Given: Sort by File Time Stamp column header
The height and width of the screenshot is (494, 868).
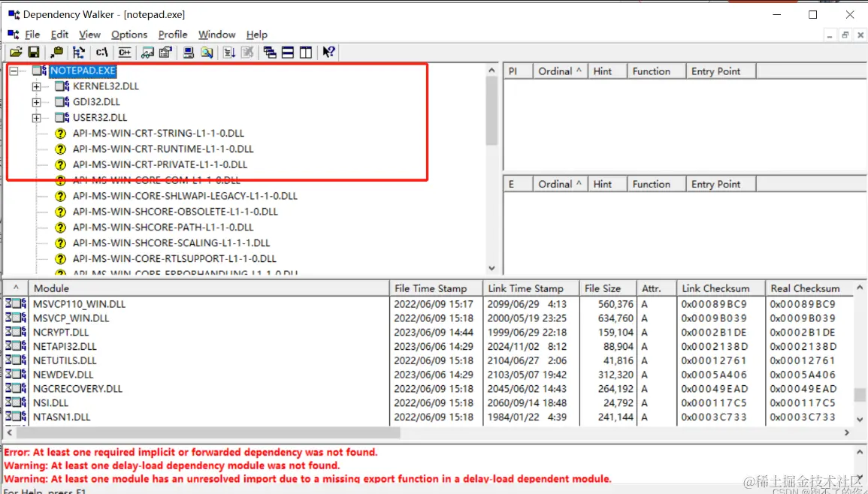Looking at the screenshot, I should point(436,288).
